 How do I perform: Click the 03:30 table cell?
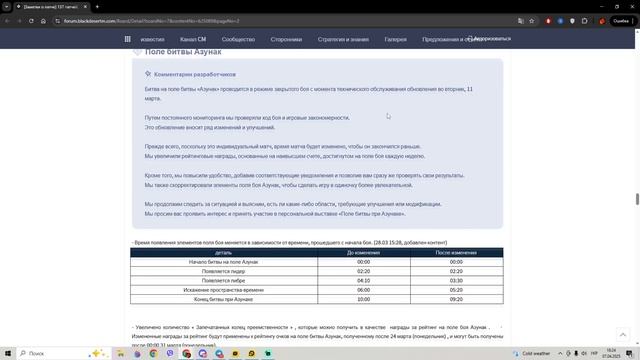pos(456,281)
